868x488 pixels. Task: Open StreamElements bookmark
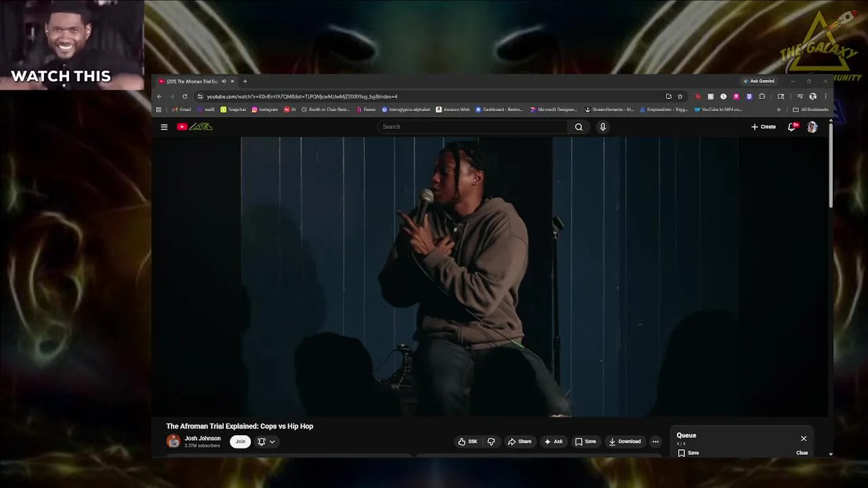click(x=609, y=110)
